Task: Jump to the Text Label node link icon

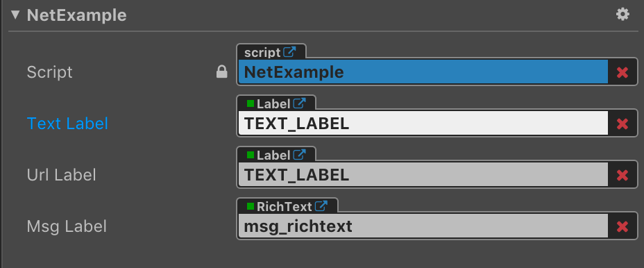Action: 300,103
